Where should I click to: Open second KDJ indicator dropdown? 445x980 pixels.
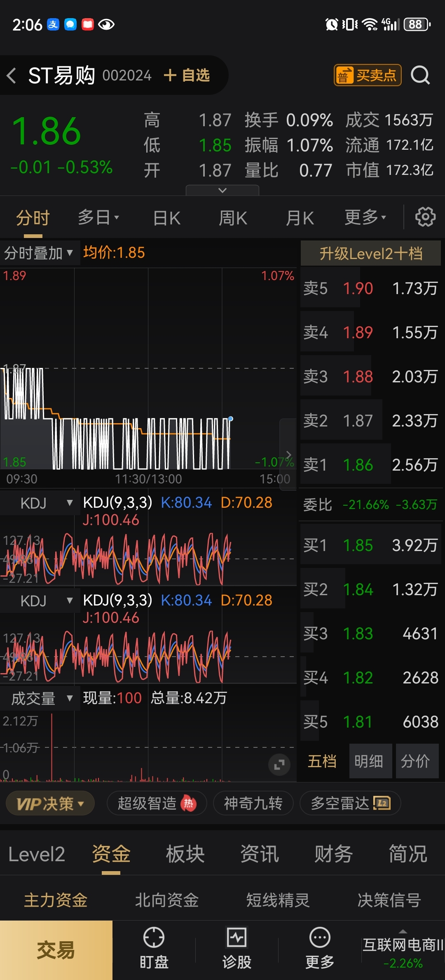pos(40,601)
